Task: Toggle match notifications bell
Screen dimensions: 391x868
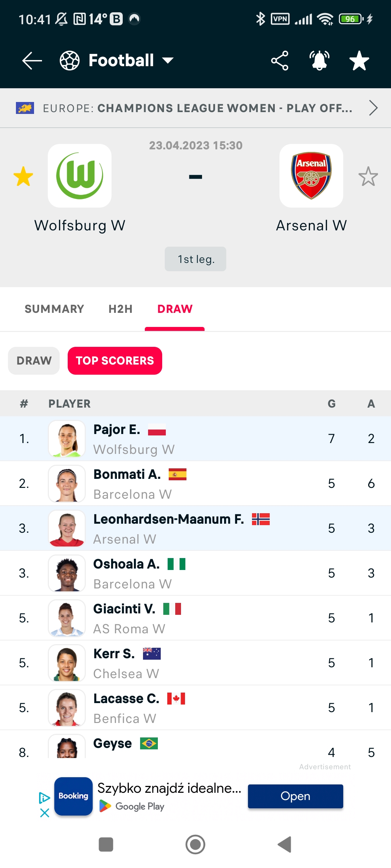Action: point(319,60)
